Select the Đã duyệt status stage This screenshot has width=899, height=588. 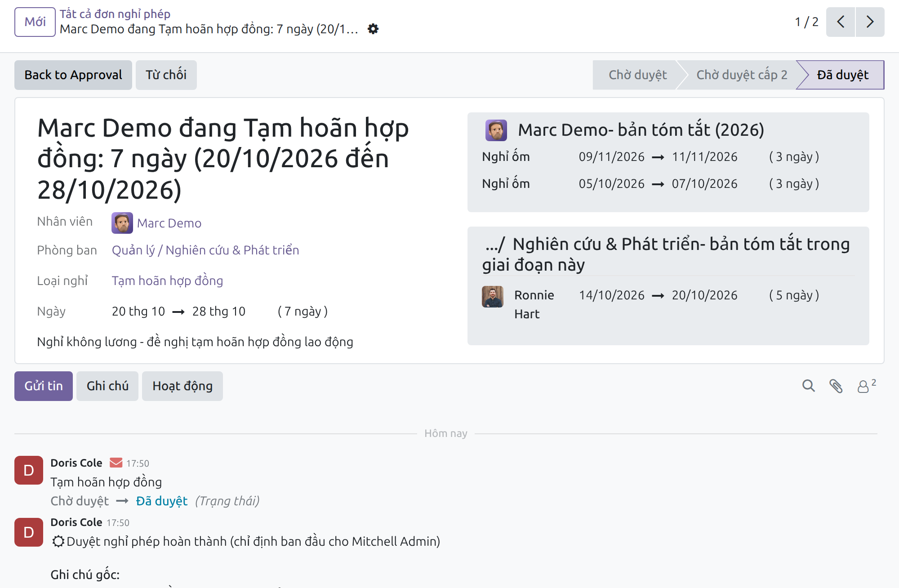[842, 75]
